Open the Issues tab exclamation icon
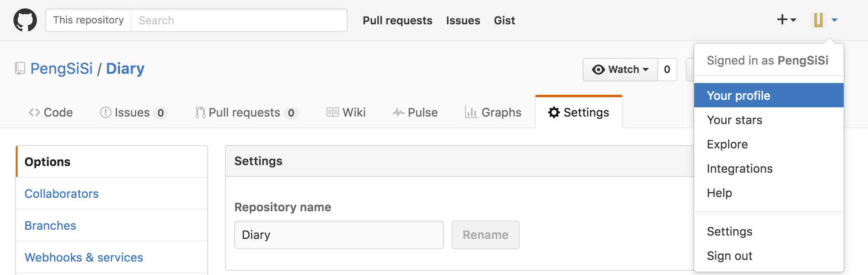 [x=106, y=112]
